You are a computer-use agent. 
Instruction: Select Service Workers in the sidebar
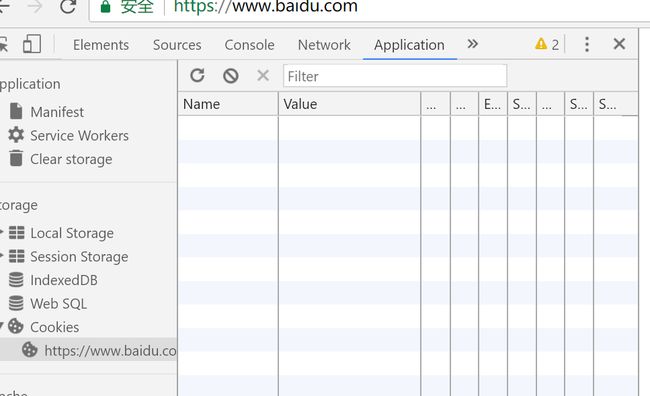(69, 135)
